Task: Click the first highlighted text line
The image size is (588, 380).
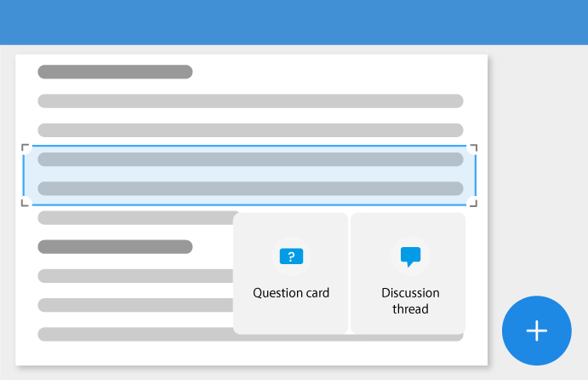Action: [x=250, y=159]
